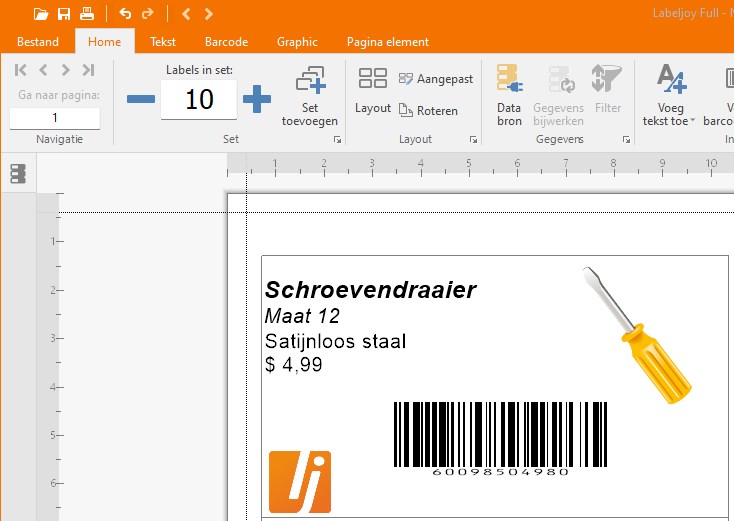The width and height of the screenshot is (734, 521).
Task: Open the Bestand menu tab
Action: [38, 42]
